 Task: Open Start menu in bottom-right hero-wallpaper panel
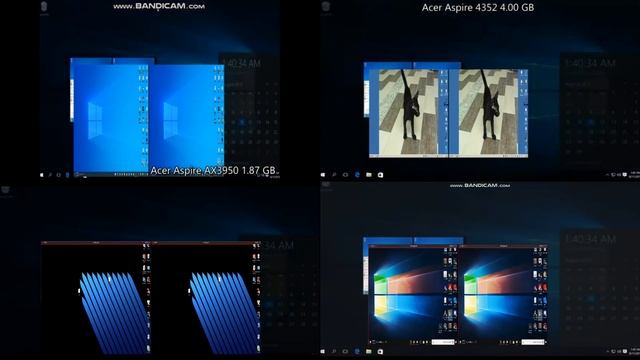tap(323, 351)
